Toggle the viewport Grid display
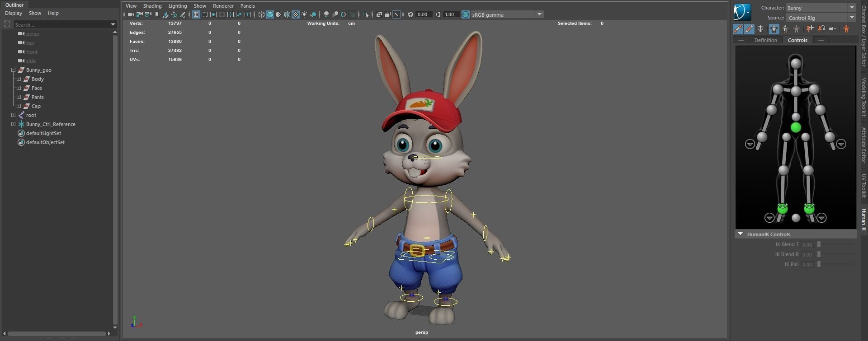Screen dimensions: 868x341 click(x=196, y=14)
